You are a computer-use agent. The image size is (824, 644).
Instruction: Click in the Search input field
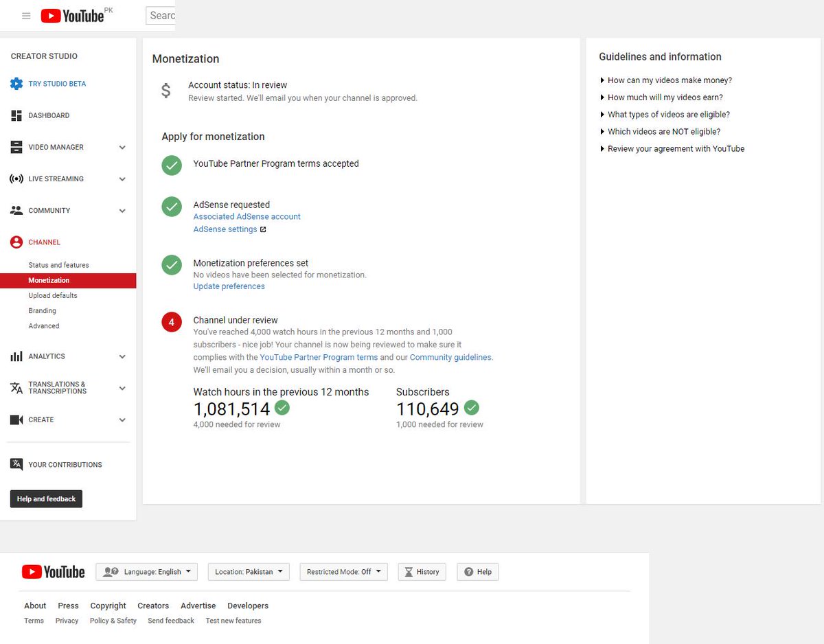[x=161, y=15]
